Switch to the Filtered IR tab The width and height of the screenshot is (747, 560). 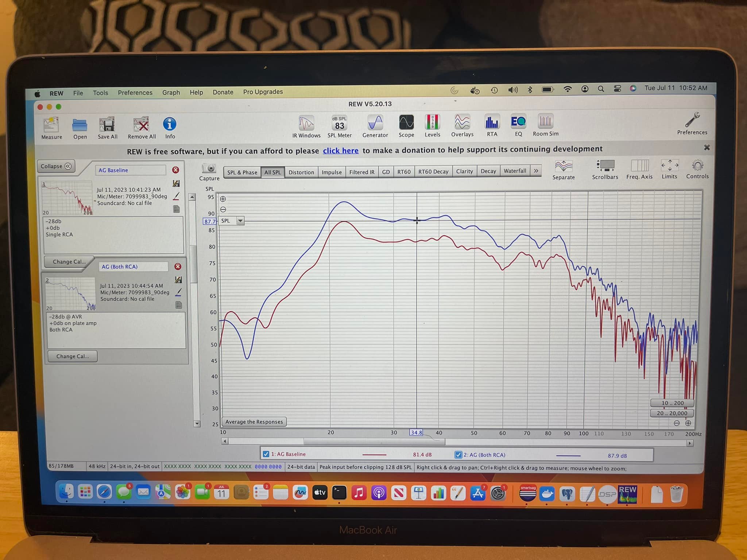[362, 172]
